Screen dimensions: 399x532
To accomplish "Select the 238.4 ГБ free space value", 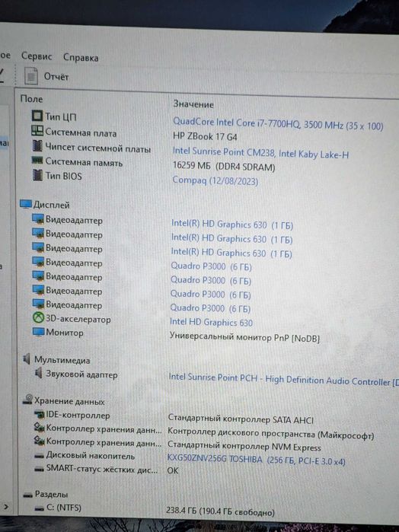I will coord(220,511).
